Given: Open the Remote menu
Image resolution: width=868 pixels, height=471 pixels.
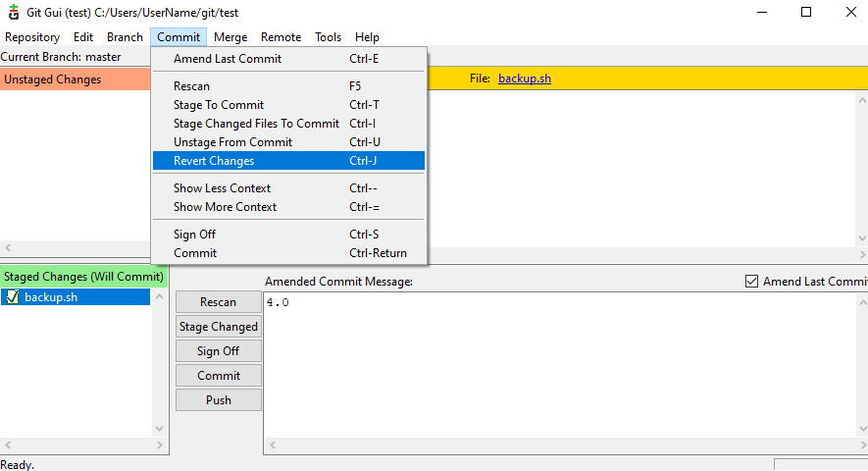Looking at the screenshot, I should (281, 37).
